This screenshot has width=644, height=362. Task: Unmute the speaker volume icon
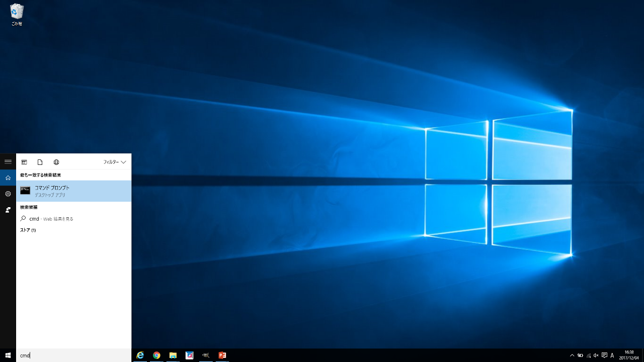596,355
